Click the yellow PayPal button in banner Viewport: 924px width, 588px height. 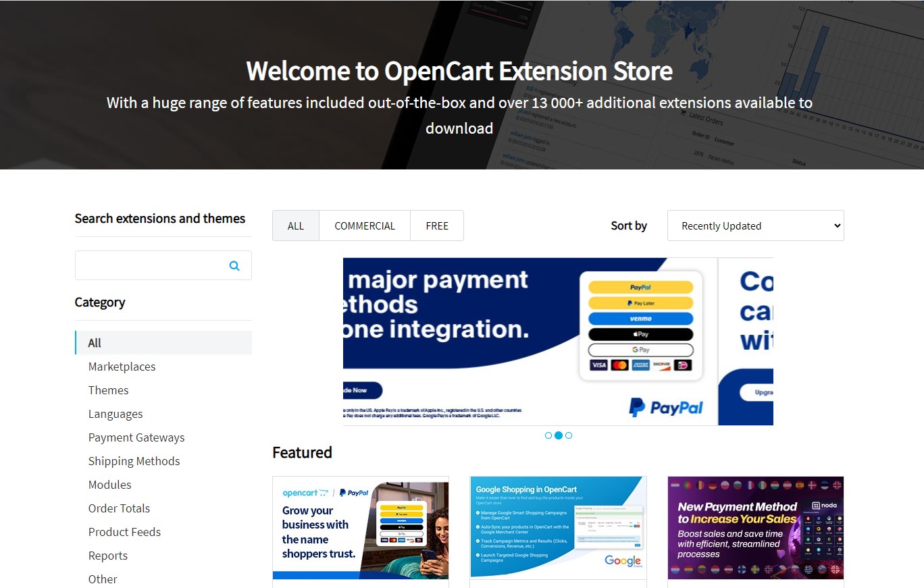click(x=641, y=288)
